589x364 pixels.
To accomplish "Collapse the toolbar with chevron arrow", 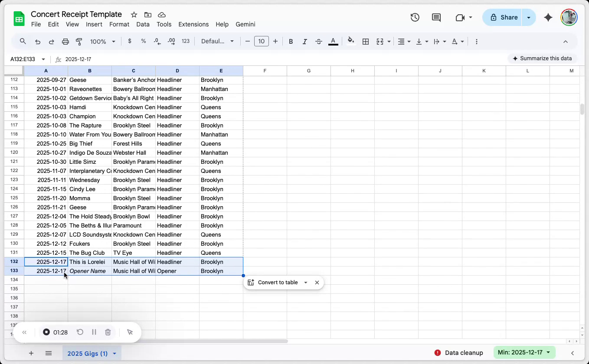I will 566,42.
